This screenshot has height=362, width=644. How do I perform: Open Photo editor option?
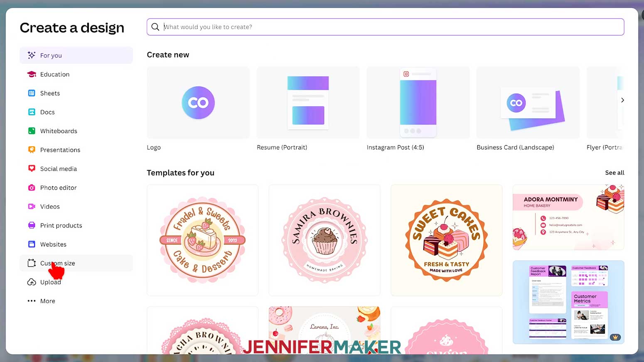pos(76,188)
